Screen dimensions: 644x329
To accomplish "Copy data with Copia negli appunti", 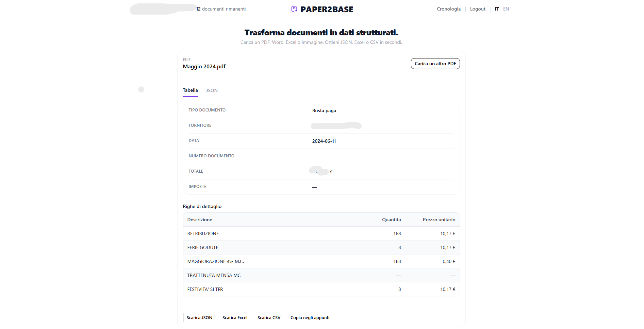I will tap(310, 317).
